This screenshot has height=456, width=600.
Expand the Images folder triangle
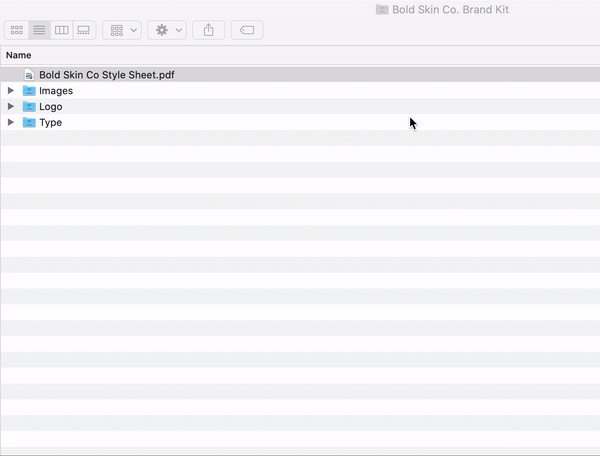(11, 91)
